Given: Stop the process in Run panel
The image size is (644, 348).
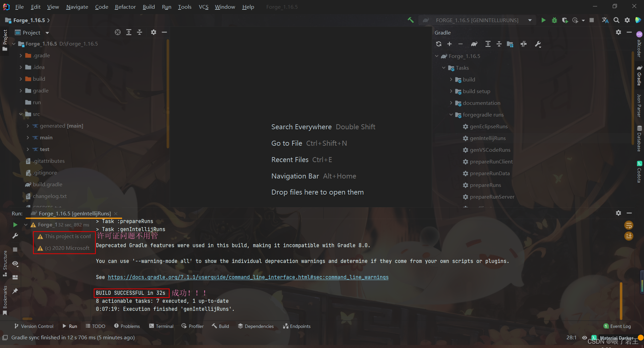Looking at the screenshot, I should click(x=15, y=250).
